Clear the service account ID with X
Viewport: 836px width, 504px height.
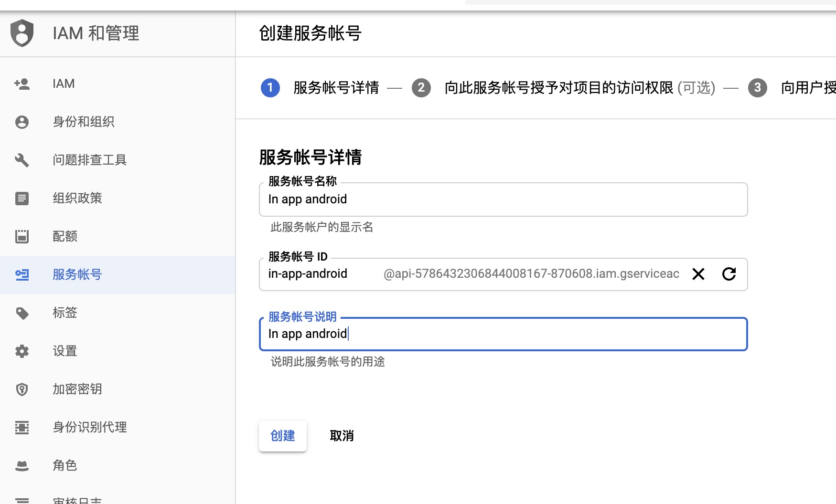[698, 274]
